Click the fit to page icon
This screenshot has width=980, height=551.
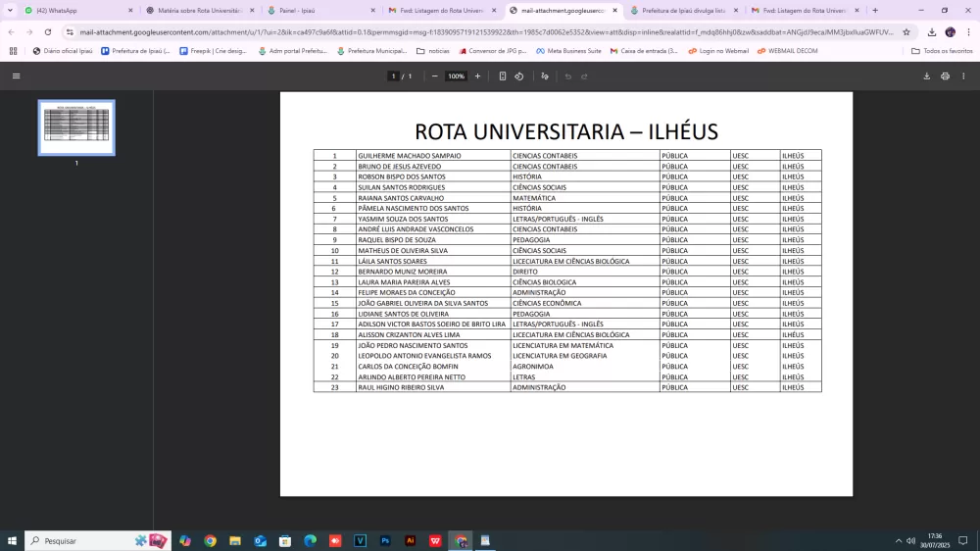pos(503,75)
